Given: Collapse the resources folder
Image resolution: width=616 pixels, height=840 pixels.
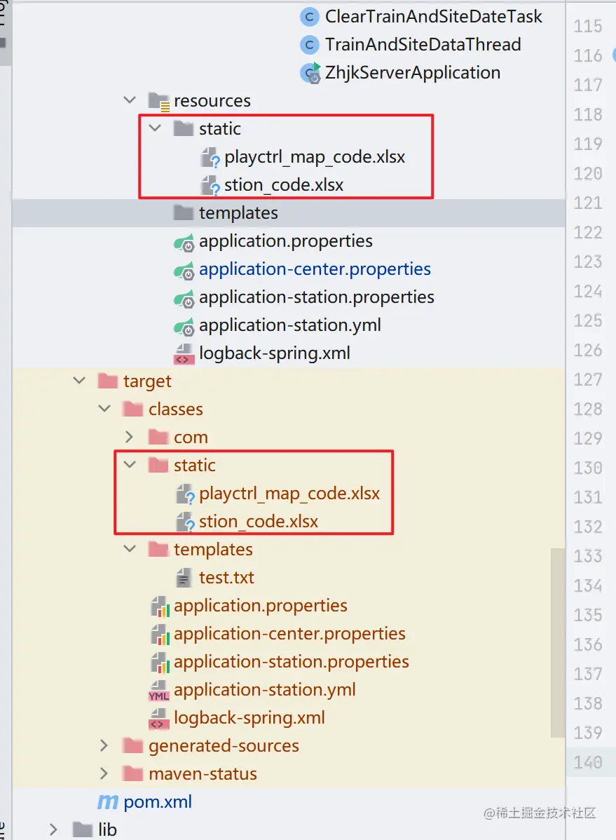Looking at the screenshot, I should [130, 101].
